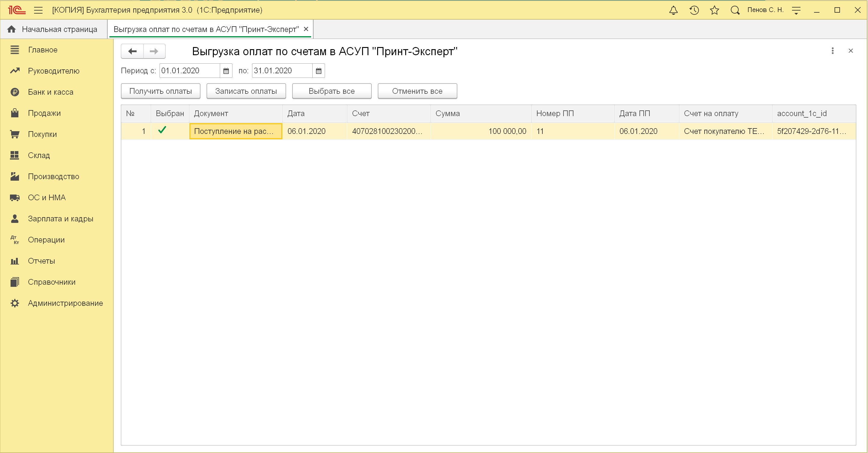Select cell 5f207429-2d76-11…

(814, 131)
